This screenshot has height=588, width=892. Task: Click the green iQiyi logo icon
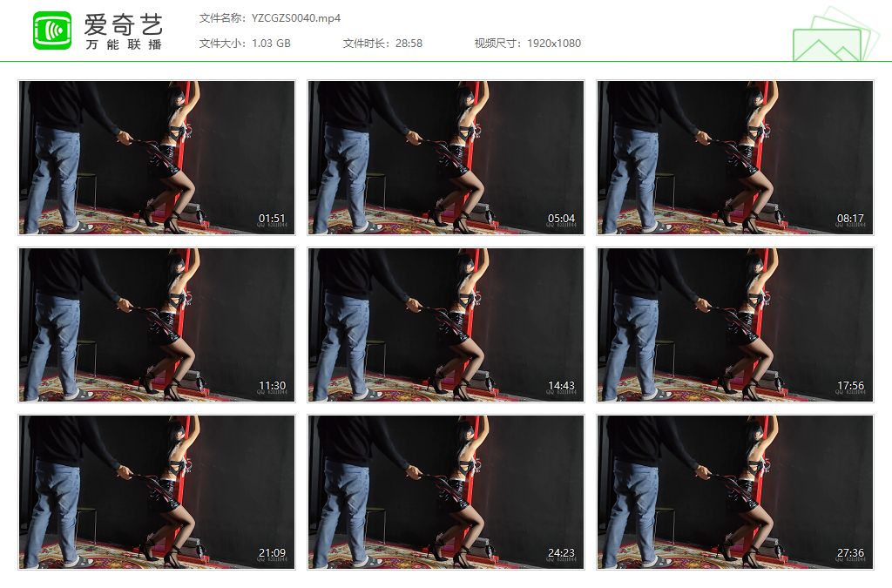point(52,31)
